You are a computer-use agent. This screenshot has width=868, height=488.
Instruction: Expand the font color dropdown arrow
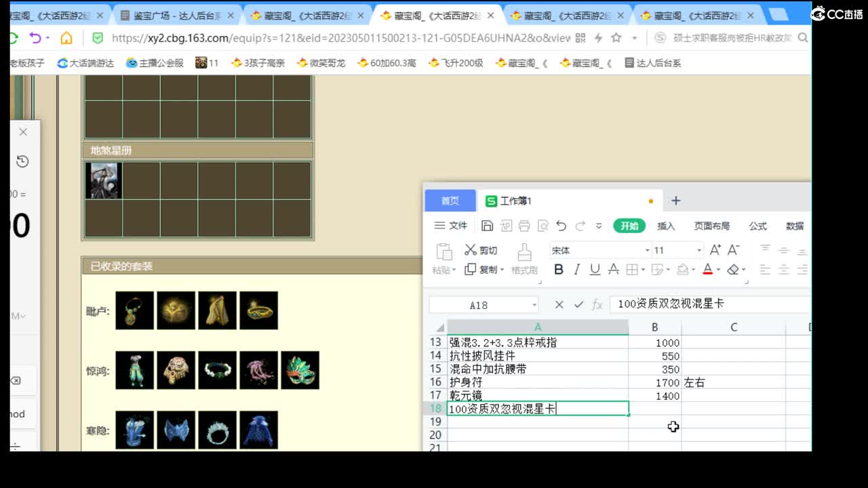coord(719,270)
